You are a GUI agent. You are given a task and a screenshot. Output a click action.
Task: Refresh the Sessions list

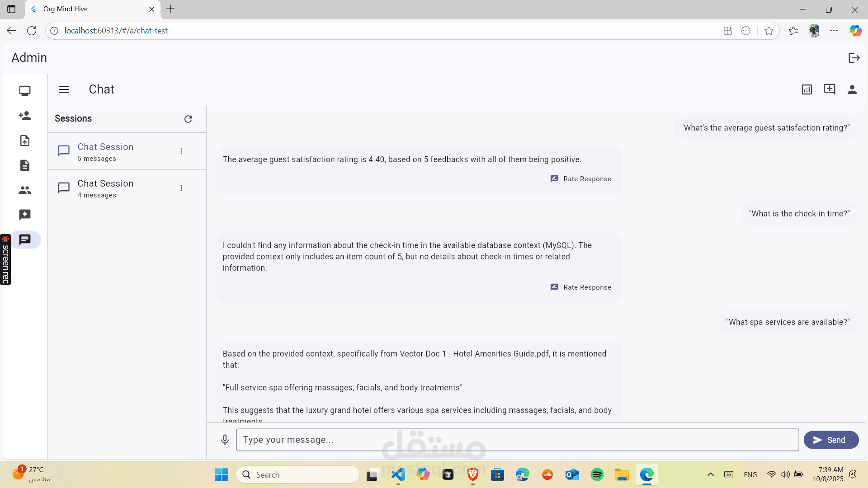pyautogui.click(x=188, y=119)
